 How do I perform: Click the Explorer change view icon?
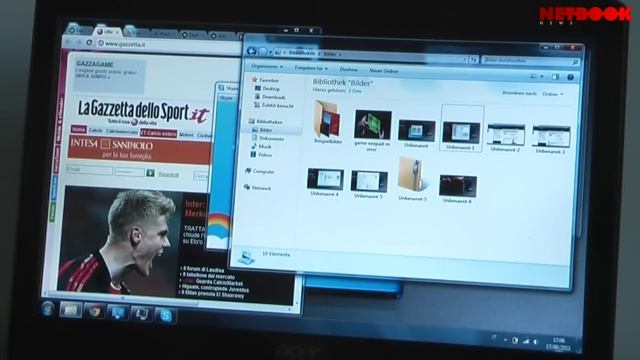(x=533, y=76)
